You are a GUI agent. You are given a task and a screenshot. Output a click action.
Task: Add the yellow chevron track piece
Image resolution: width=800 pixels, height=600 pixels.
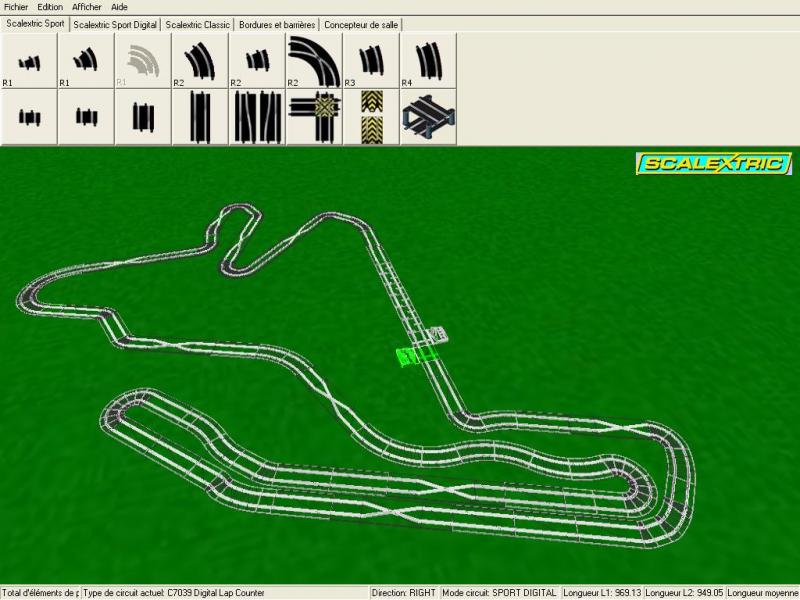371,117
